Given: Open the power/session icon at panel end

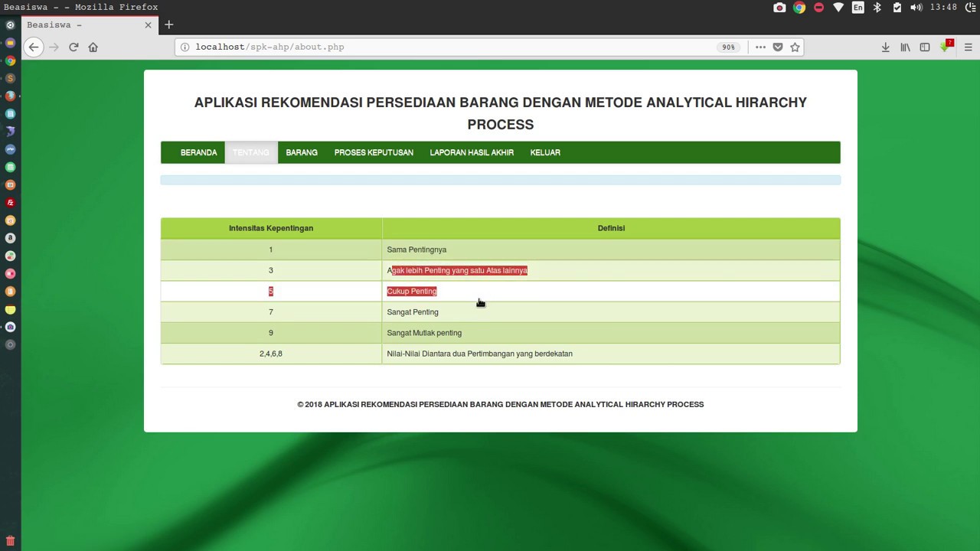Looking at the screenshot, I should pos(972,8).
